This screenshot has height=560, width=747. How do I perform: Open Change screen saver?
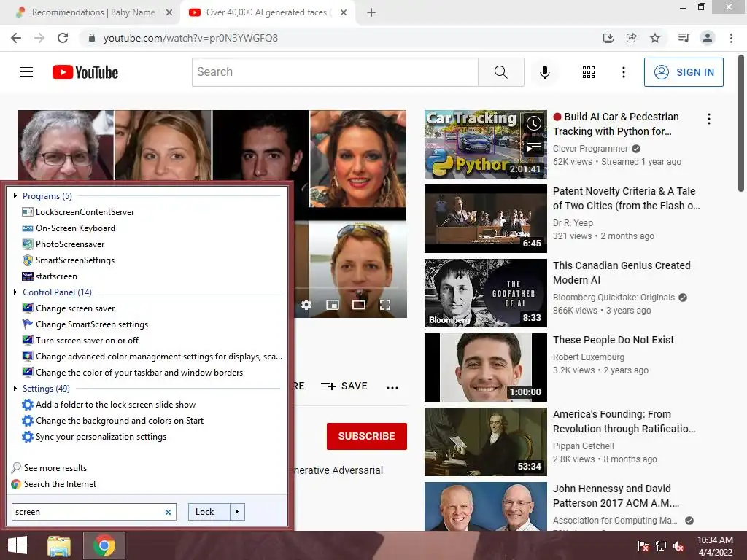(x=75, y=308)
